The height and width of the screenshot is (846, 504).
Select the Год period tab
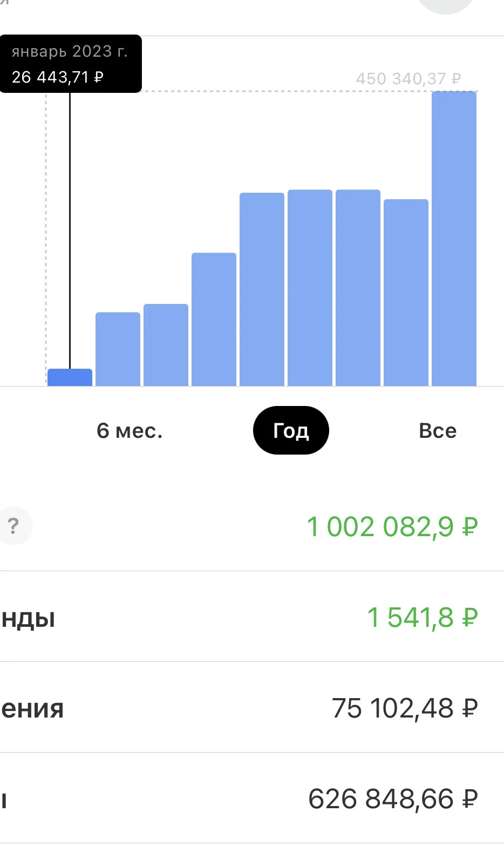(x=291, y=430)
